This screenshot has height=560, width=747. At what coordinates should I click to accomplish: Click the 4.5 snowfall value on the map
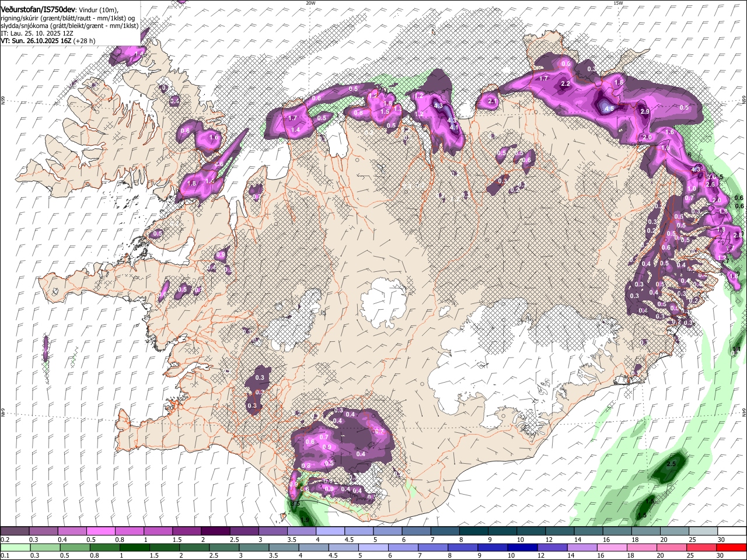coord(608,108)
